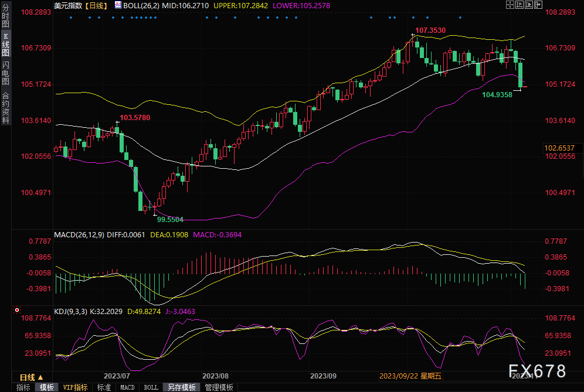The height and width of the screenshot is (392, 584).
Task: Choose the BOLL template button
Action: [151, 387]
